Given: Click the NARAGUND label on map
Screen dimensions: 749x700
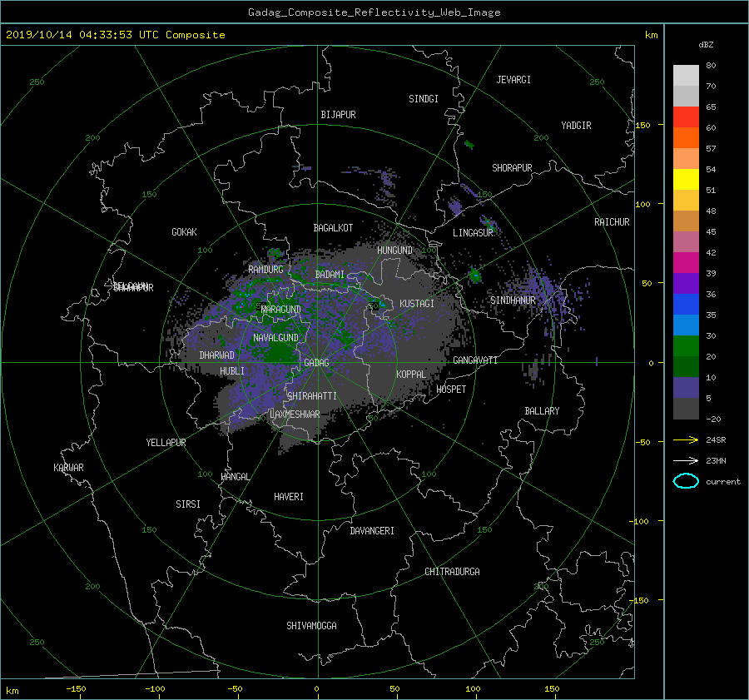Looking at the screenshot, I should pyautogui.click(x=281, y=310).
